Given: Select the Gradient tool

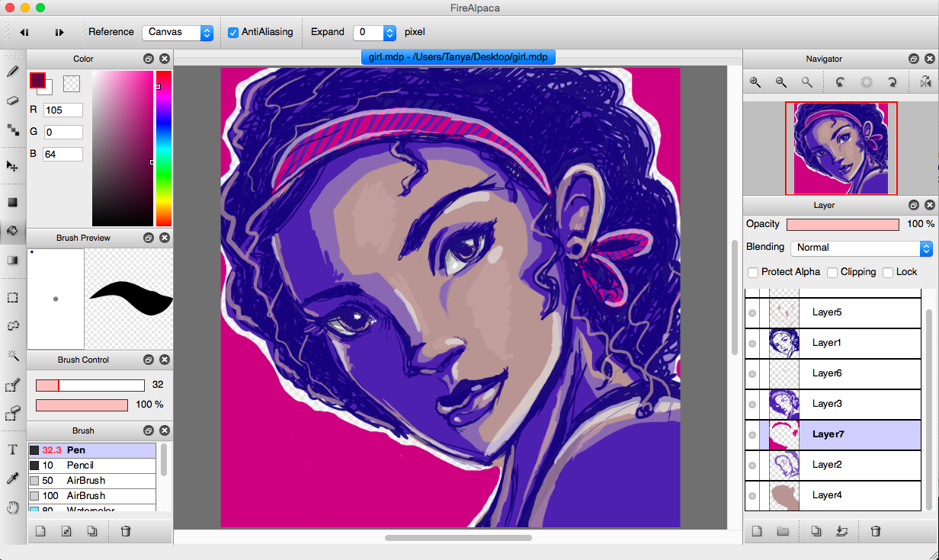Looking at the screenshot, I should 12,260.
